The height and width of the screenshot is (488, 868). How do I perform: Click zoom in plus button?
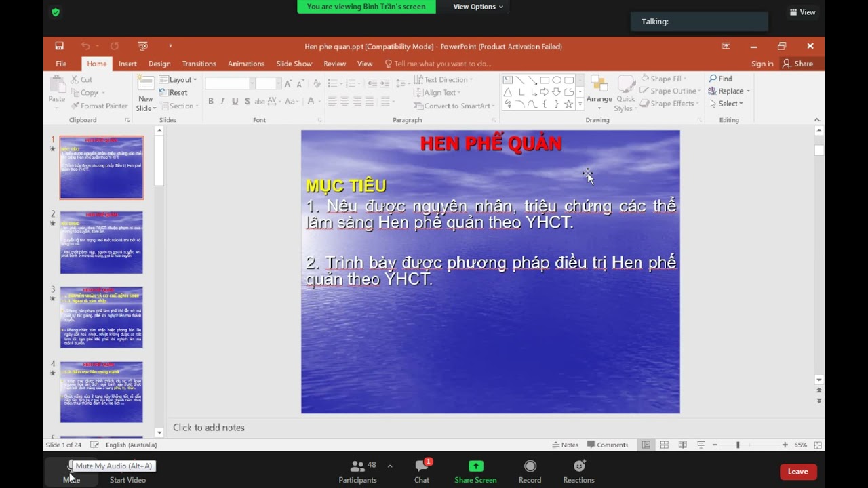[x=785, y=445]
